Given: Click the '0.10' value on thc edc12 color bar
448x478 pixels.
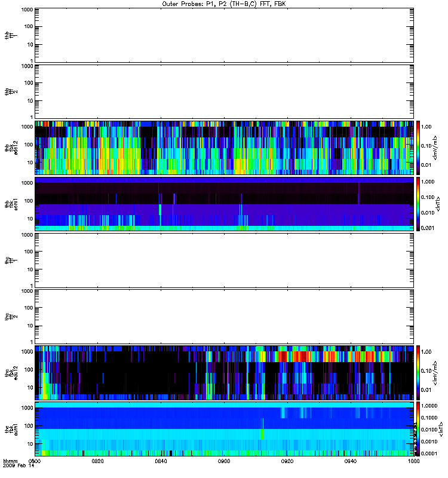Looking at the screenshot, I should tap(426, 370).
